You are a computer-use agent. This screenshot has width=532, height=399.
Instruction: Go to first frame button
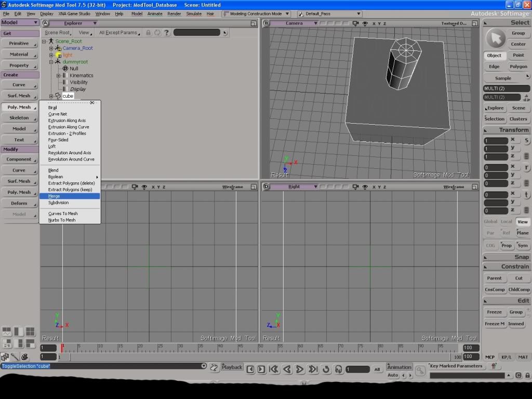tap(273, 369)
